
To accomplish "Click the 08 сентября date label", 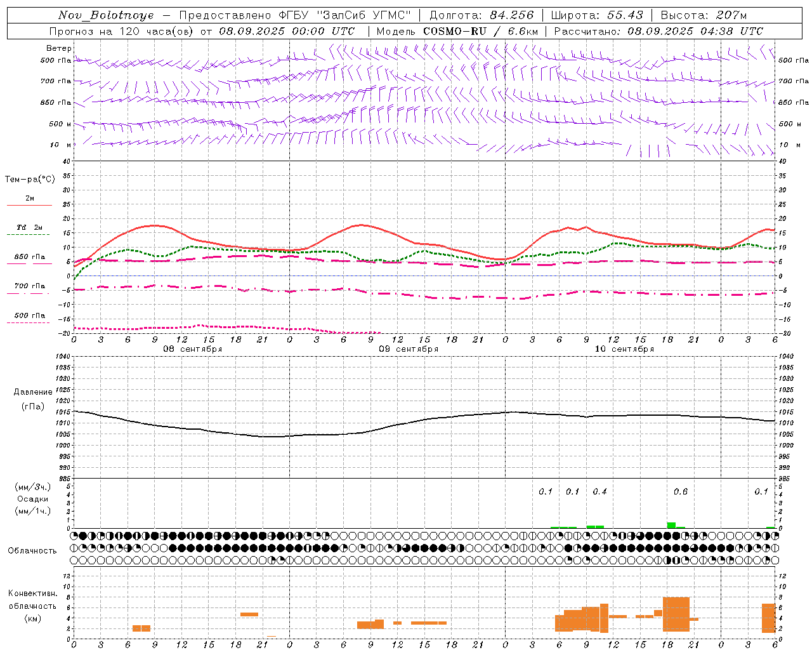I will pyautogui.click(x=192, y=349).
